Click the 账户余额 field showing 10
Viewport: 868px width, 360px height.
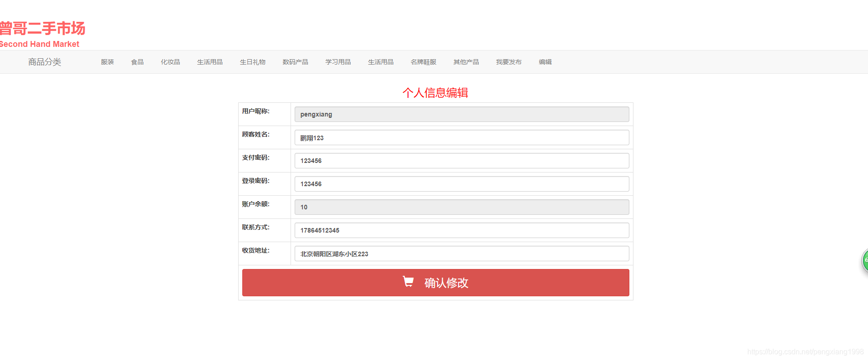coord(462,207)
